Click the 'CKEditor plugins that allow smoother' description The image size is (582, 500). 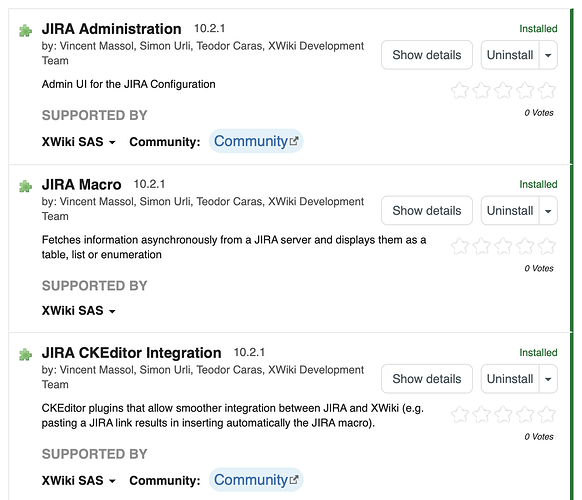(233, 415)
